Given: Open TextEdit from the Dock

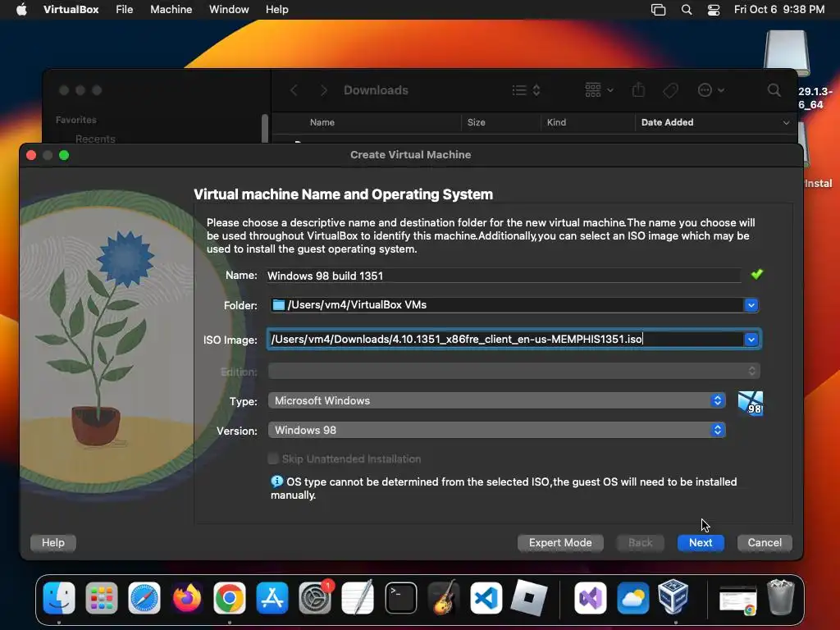Looking at the screenshot, I should point(358,598).
